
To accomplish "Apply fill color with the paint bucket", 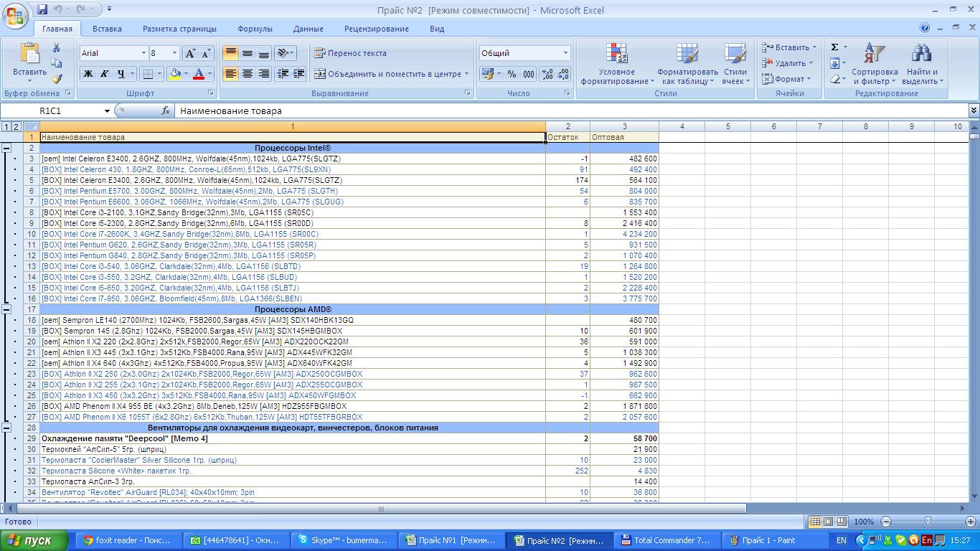I will tap(174, 73).
